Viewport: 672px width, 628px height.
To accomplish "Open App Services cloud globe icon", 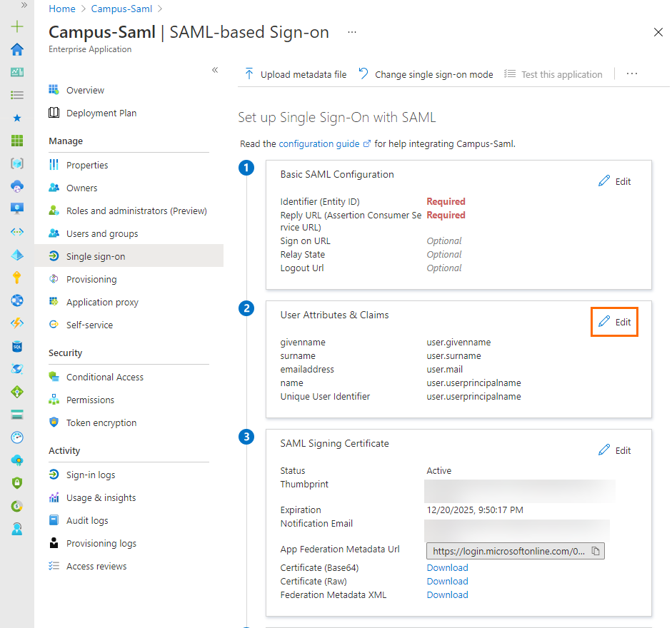I will click(17, 186).
